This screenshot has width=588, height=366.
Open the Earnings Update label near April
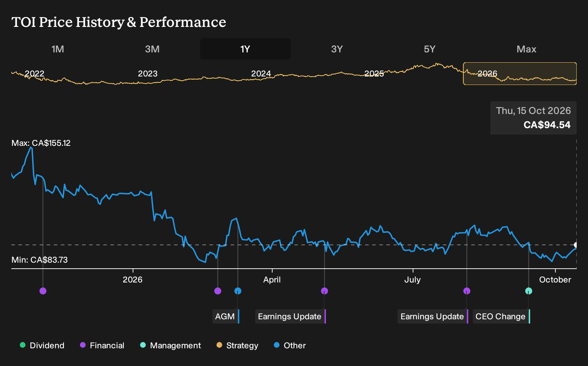coord(290,316)
